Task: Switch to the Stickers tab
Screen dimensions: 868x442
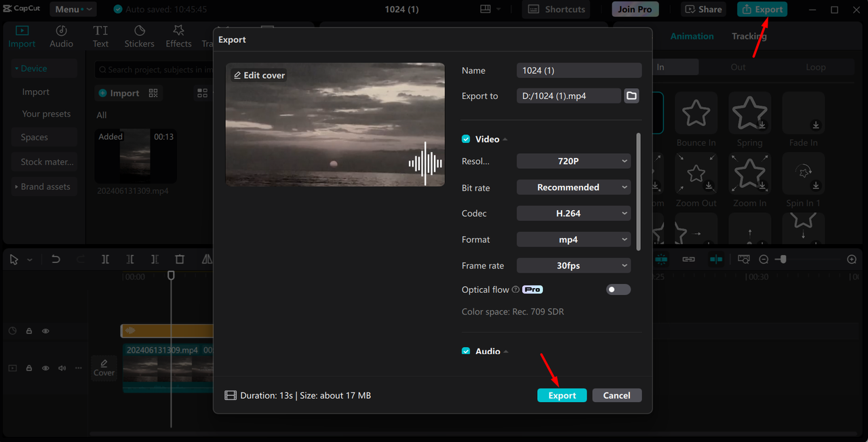Action: (x=139, y=37)
